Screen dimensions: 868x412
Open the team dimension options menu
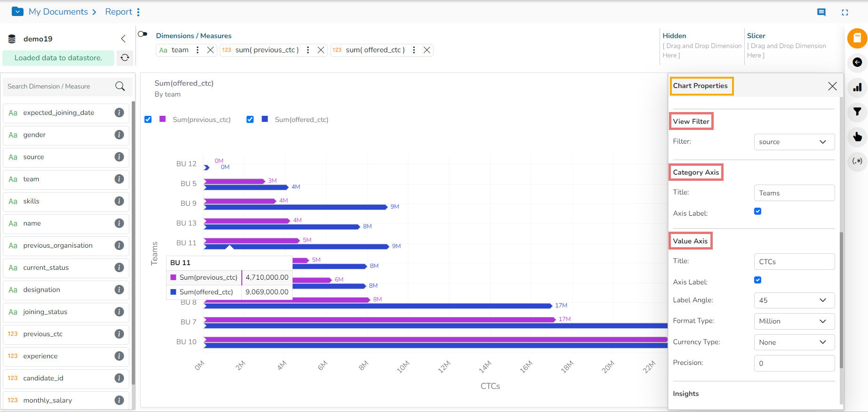tap(198, 50)
